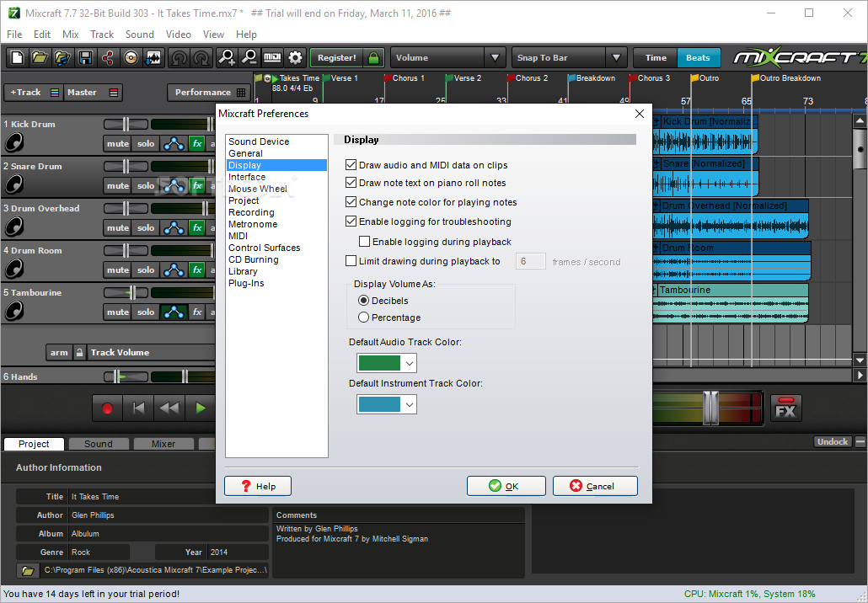The image size is (868, 603).
Task: Open fx effects for Tambourine track
Action: [197, 312]
